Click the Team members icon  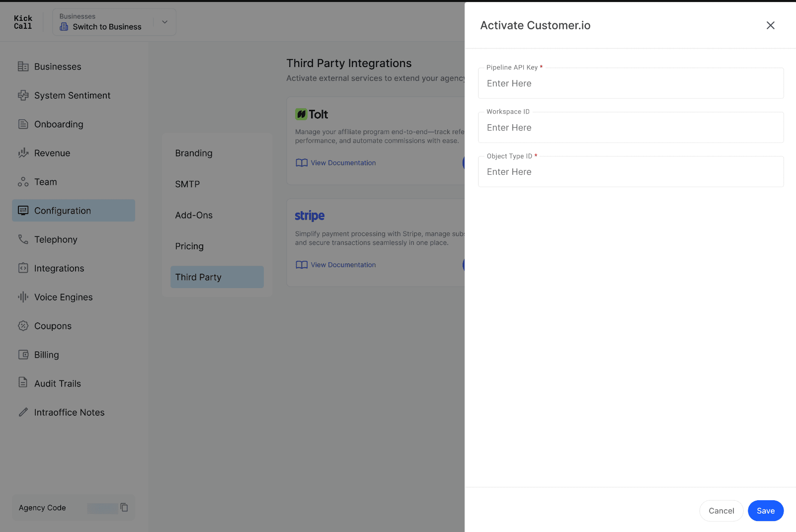(x=23, y=182)
